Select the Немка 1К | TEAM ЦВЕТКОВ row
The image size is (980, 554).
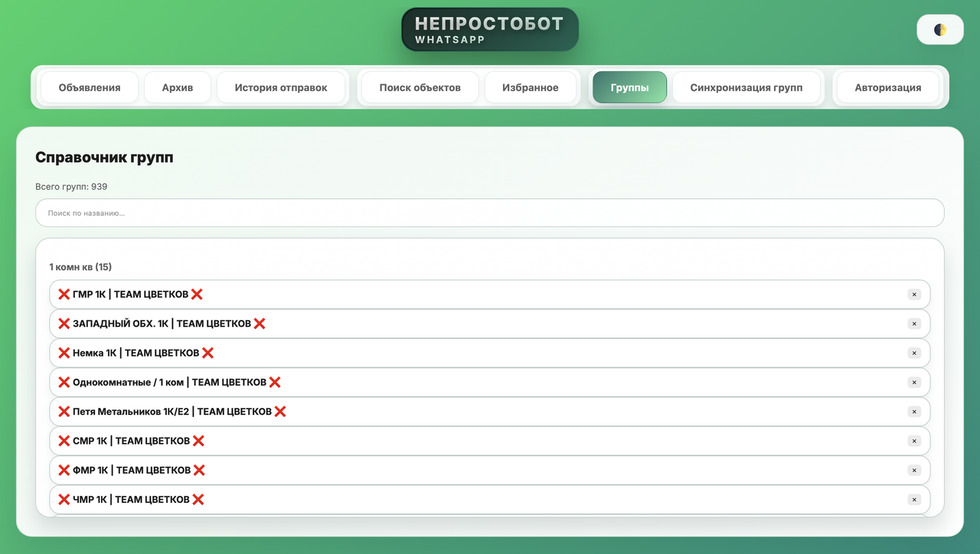tap(490, 353)
